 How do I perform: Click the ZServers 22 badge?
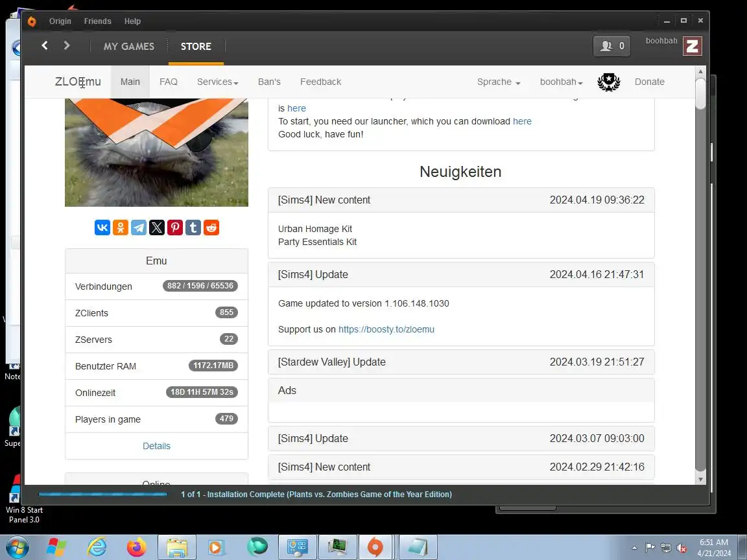(229, 338)
